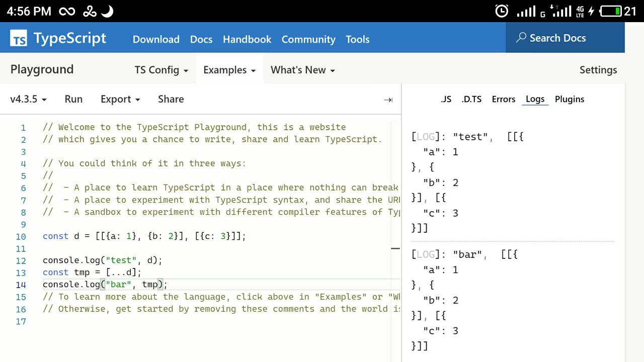Open the Examples dropdown

tap(229, 70)
